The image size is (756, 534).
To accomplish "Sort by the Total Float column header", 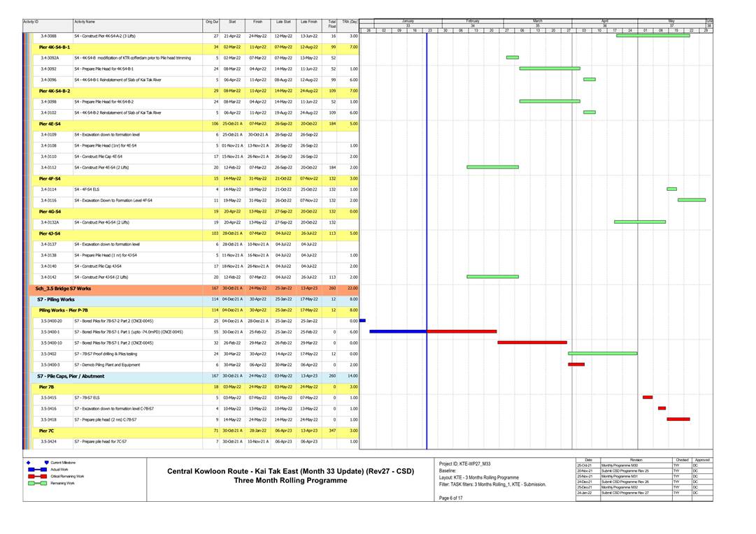I will 332,24.
